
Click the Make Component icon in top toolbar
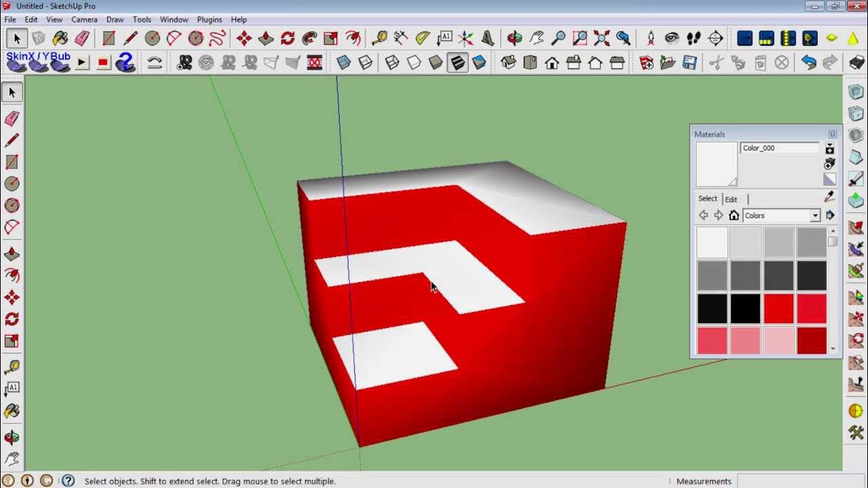pyautogui.click(x=39, y=39)
